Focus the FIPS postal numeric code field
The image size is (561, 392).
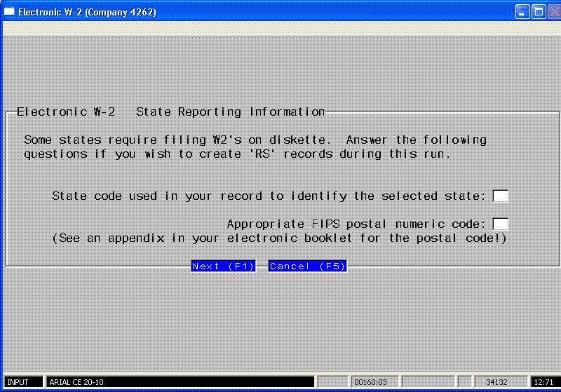[x=500, y=224]
